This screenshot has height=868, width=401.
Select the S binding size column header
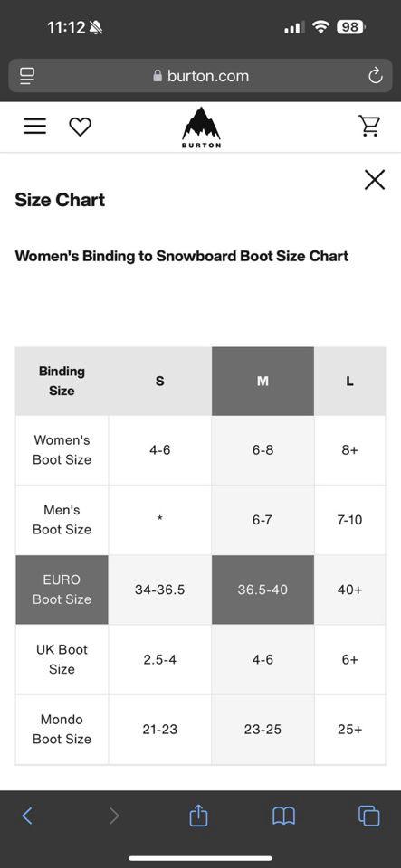click(x=160, y=381)
